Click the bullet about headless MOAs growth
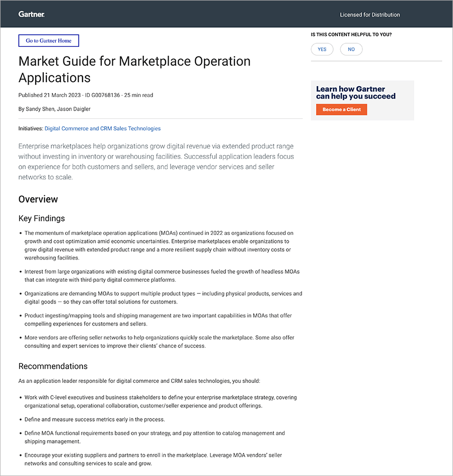This screenshot has height=476, width=453. click(161, 276)
